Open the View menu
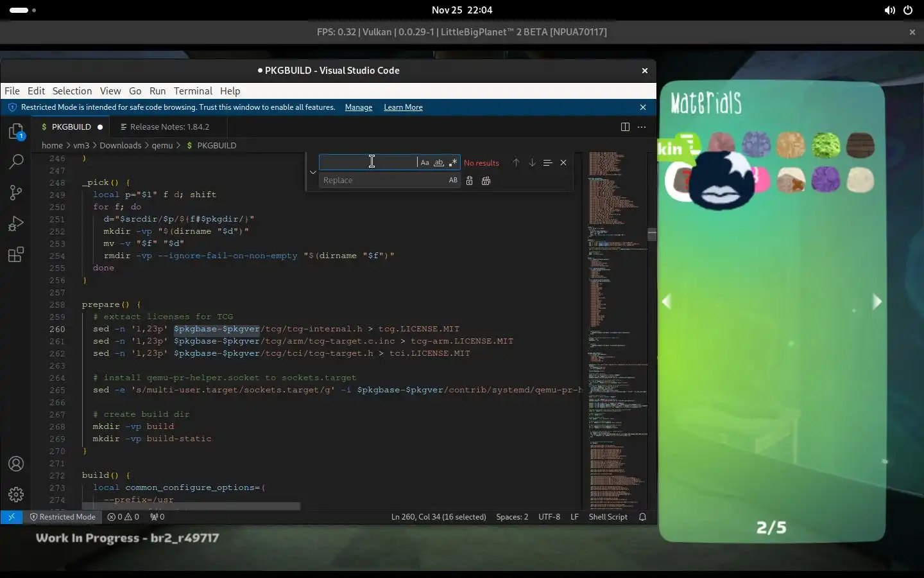 pos(110,91)
